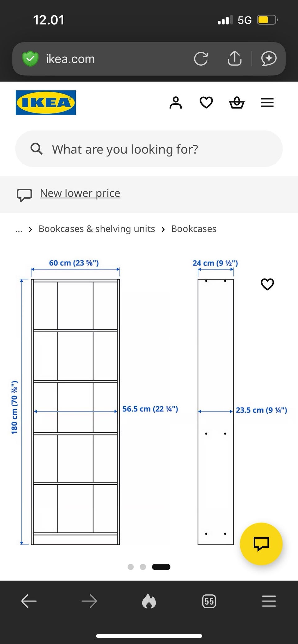Select the first image carousel dot
Screen dimensions: 298x644
(131, 567)
